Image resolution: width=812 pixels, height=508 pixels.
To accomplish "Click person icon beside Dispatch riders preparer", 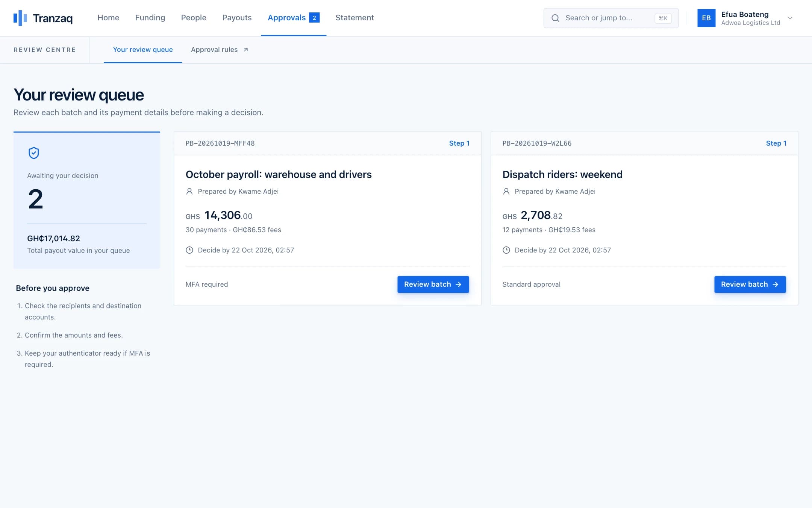I will click(x=506, y=191).
